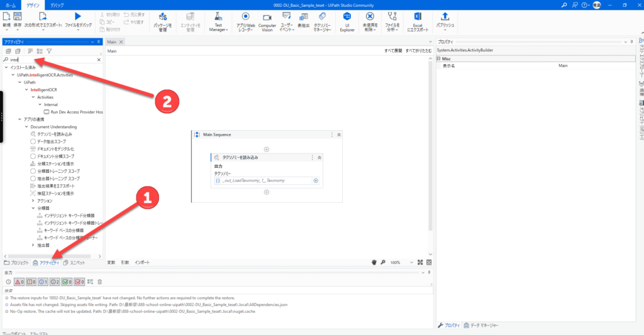The width and height of the screenshot is (644, 335).
Task: Toggle error filter with red triangle 0
Action: [x=19, y=282]
